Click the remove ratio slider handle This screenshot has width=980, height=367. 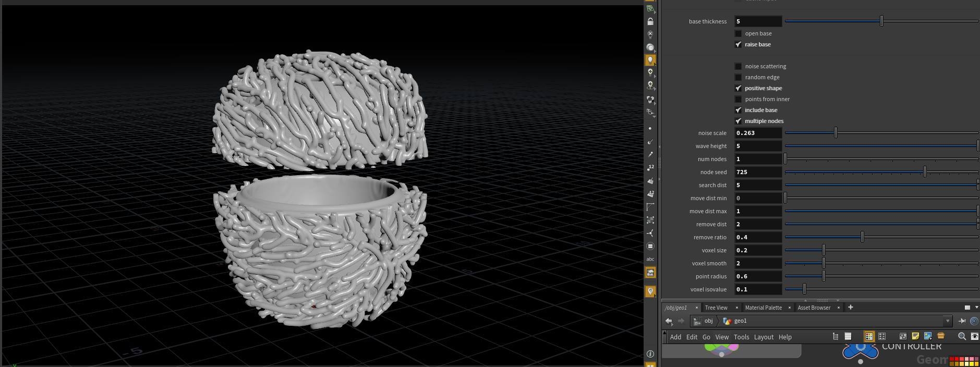point(862,237)
